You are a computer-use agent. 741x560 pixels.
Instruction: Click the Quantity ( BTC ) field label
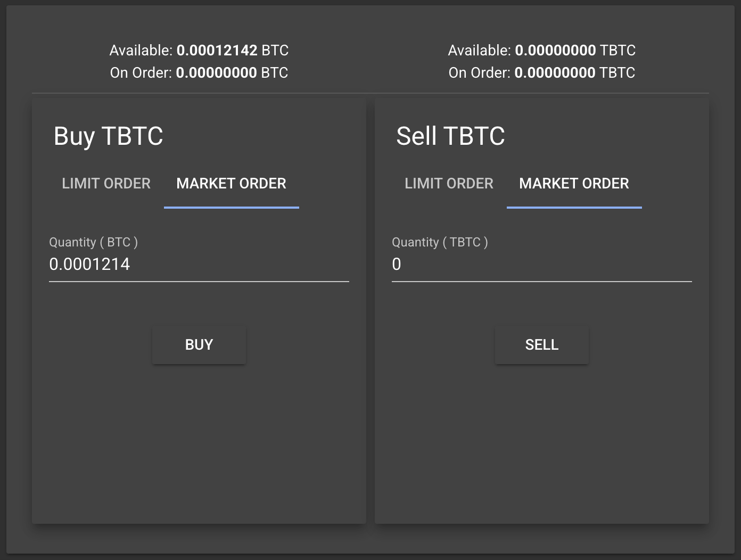coord(93,242)
